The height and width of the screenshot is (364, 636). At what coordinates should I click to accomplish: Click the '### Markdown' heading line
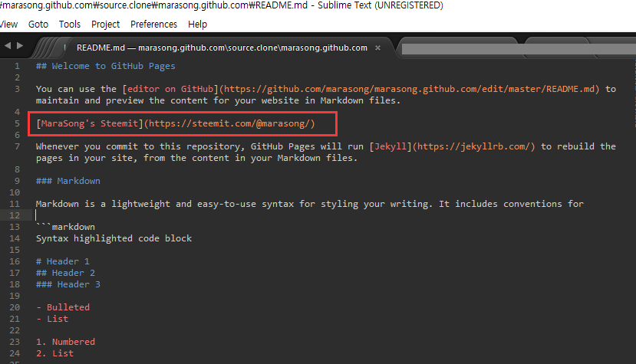[68, 181]
